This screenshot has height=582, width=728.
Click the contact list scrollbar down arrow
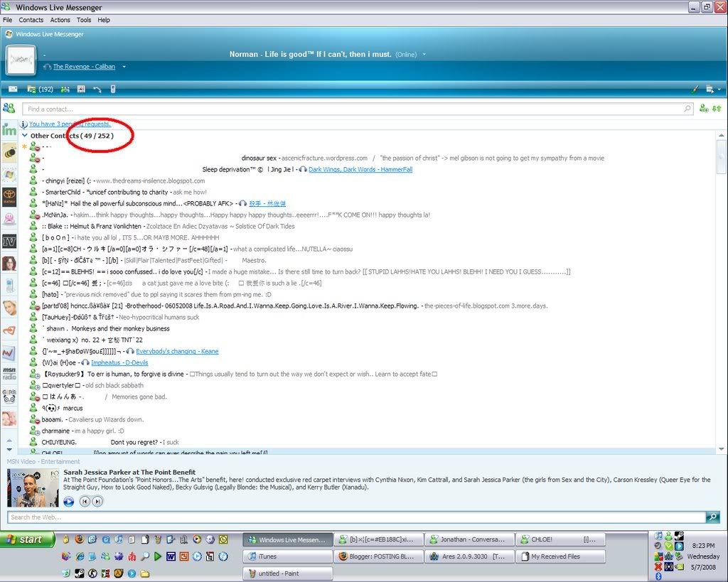(x=721, y=449)
